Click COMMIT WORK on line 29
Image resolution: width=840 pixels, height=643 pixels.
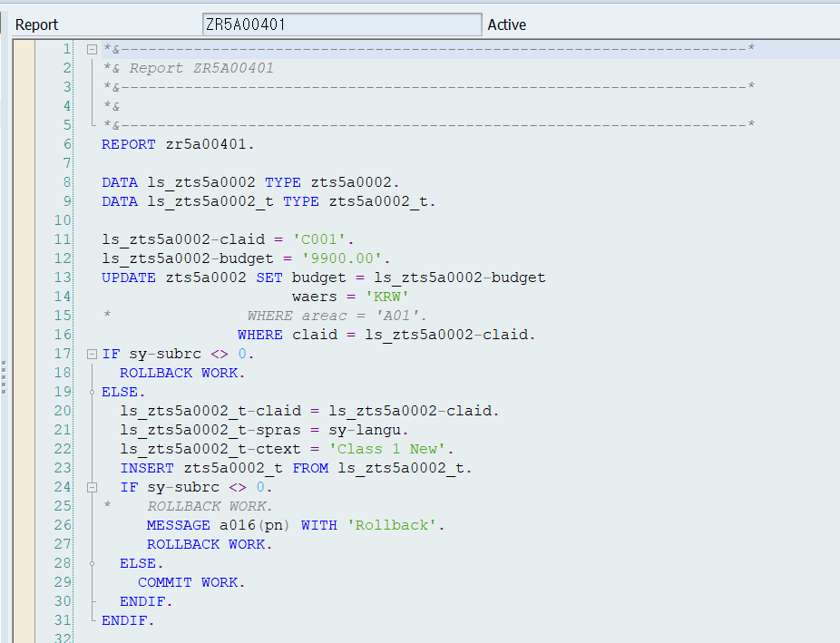(191, 582)
